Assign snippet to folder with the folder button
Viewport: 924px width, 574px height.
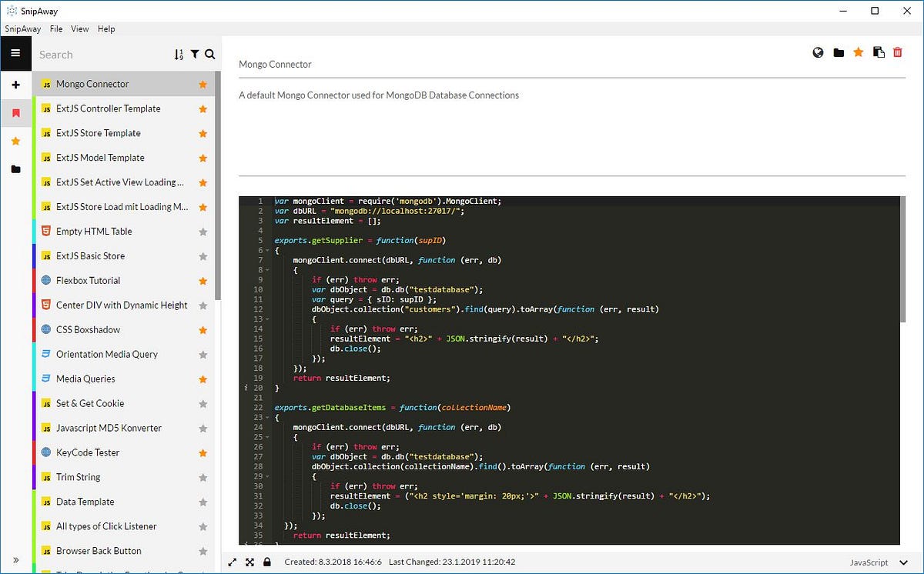point(838,52)
